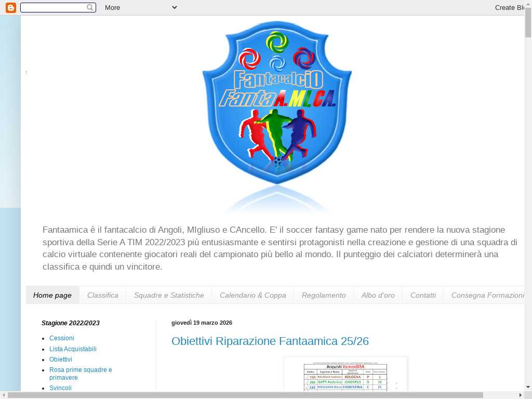Click the orange Blogger logo icon

pos(11,7)
